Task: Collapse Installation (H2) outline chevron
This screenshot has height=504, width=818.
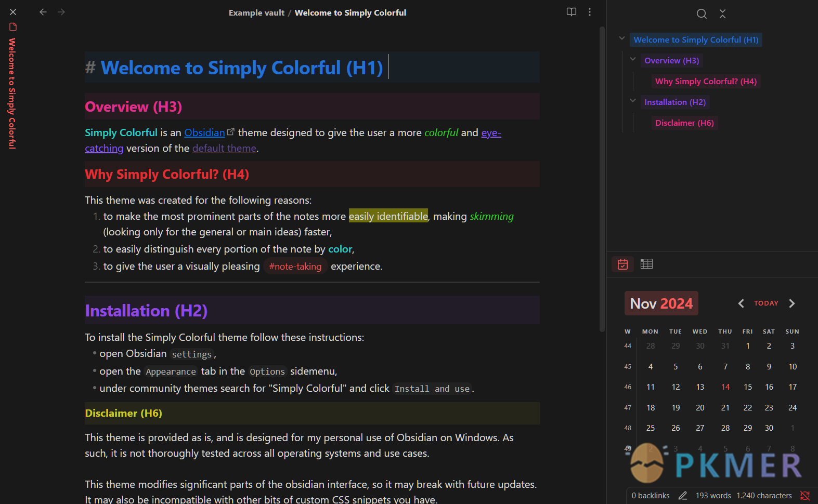Action: coord(633,101)
